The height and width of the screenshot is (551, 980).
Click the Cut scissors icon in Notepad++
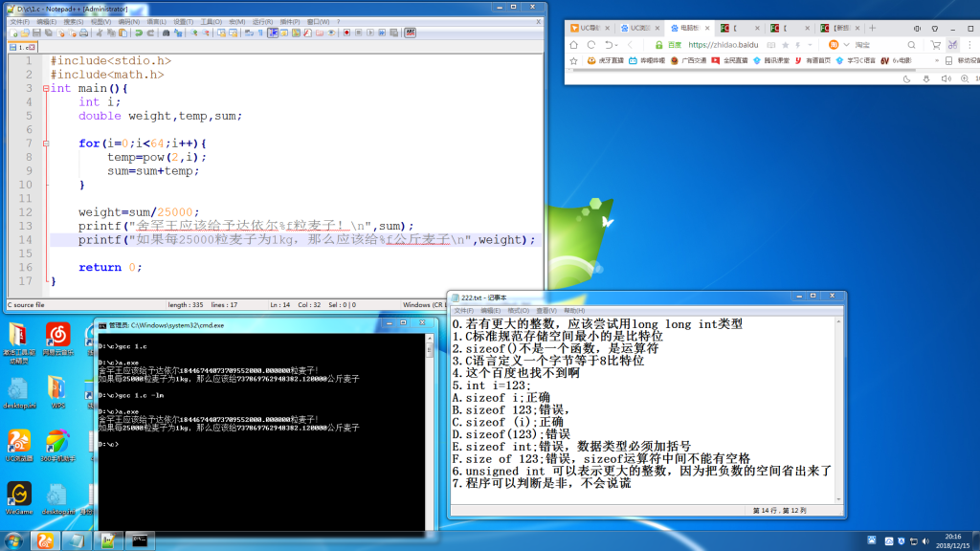point(99,33)
